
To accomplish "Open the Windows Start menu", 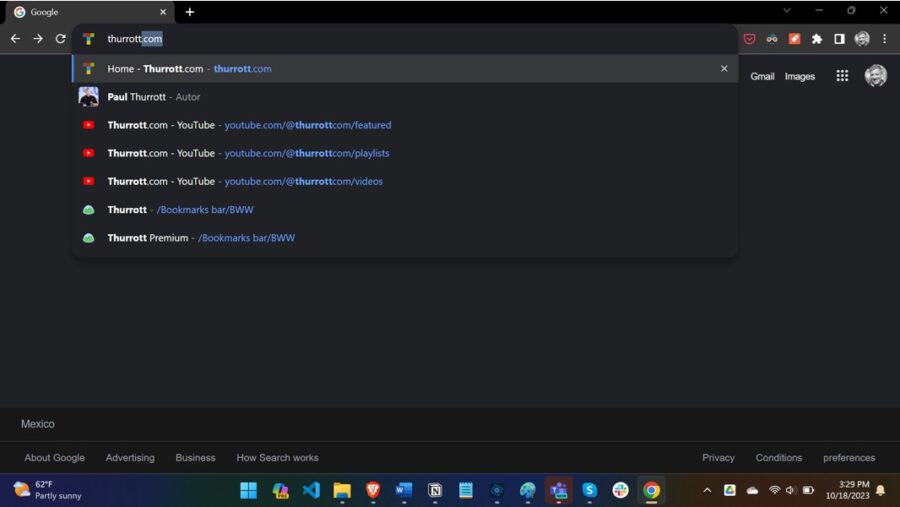I will coord(249,490).
